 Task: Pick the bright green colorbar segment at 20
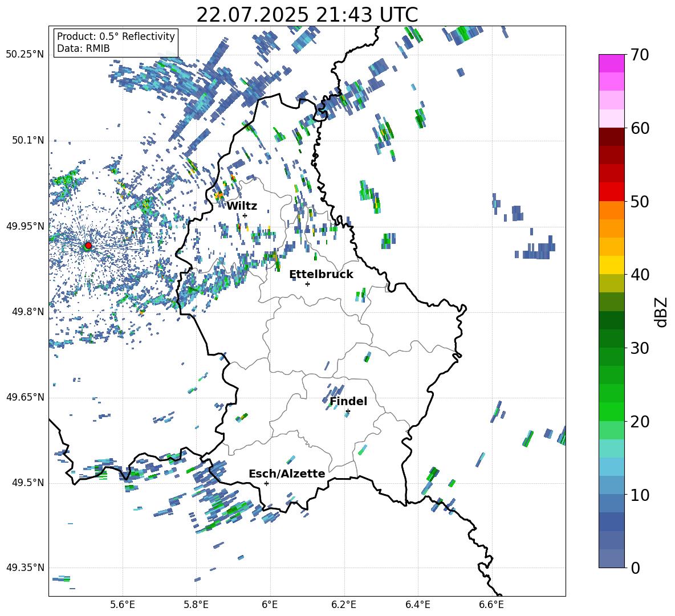(x=612, y=412)
